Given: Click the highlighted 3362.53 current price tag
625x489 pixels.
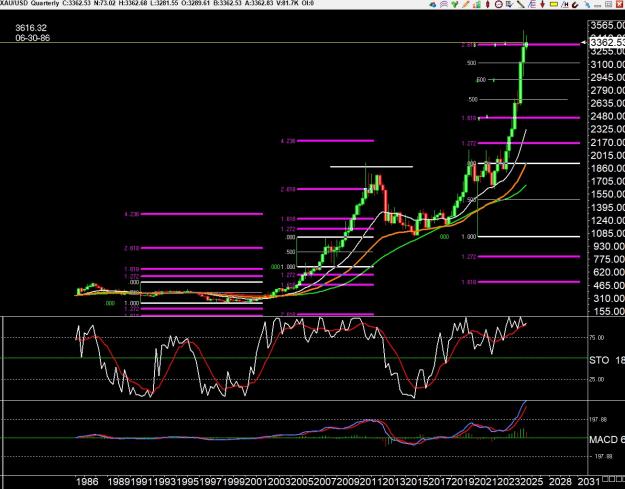Looking at the screenshot, I should 607,42.
